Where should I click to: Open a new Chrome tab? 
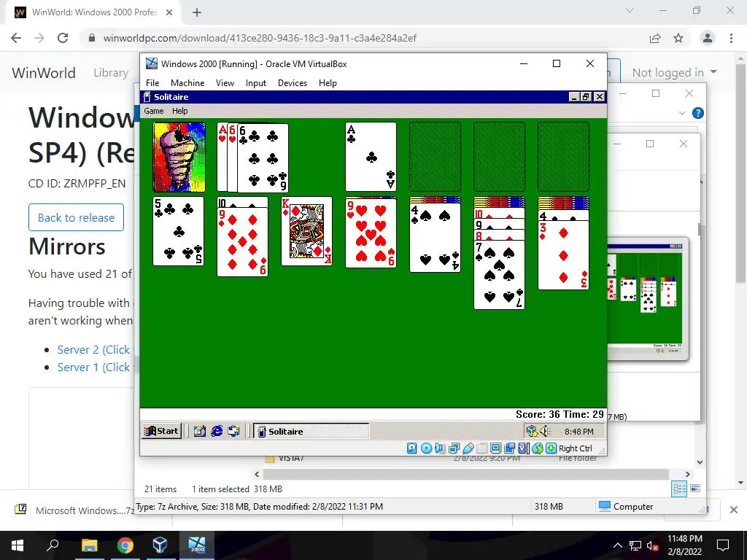pyautogui.click(x=197, y=12)
